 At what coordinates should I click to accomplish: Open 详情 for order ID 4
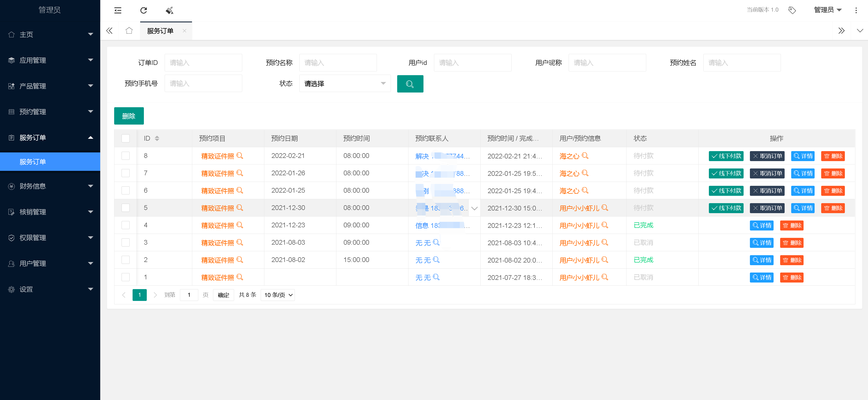(761, 225)
